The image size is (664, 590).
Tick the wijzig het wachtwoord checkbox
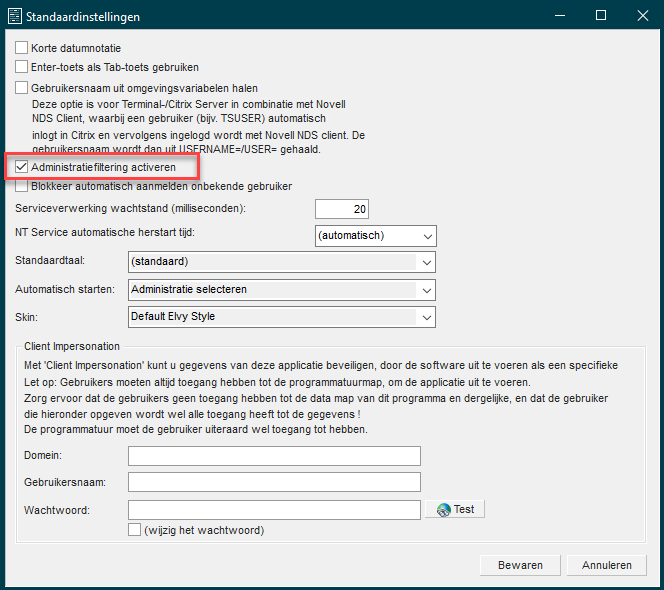135,530
